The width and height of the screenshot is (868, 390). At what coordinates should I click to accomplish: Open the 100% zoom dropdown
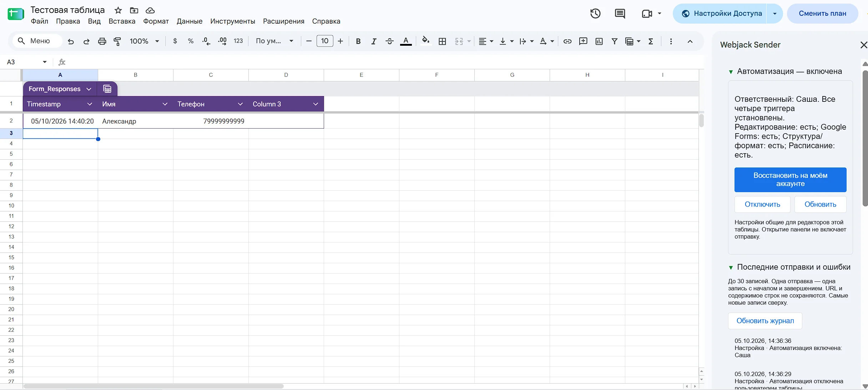[x=144, y=41]
